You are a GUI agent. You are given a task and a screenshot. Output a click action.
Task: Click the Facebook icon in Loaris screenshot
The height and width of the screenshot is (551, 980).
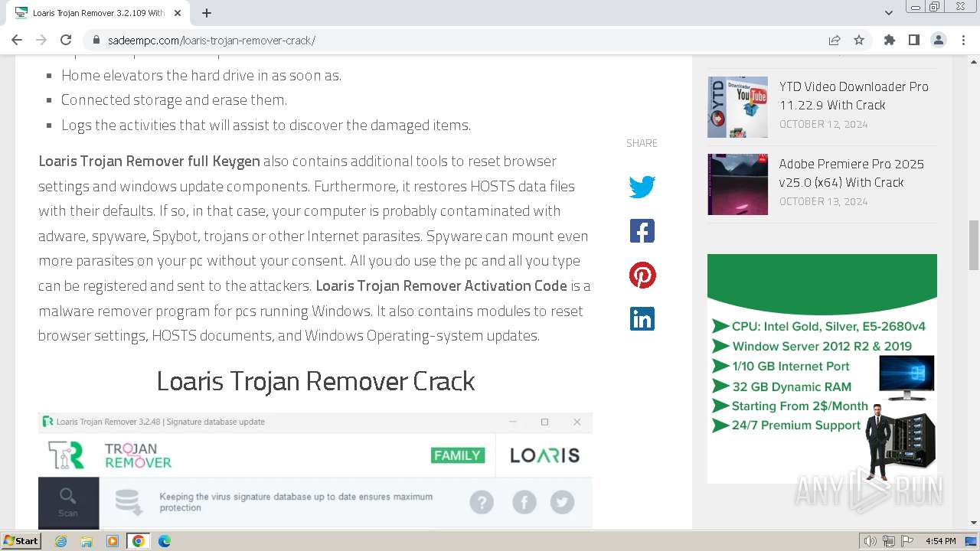click(x=524, y=502)
